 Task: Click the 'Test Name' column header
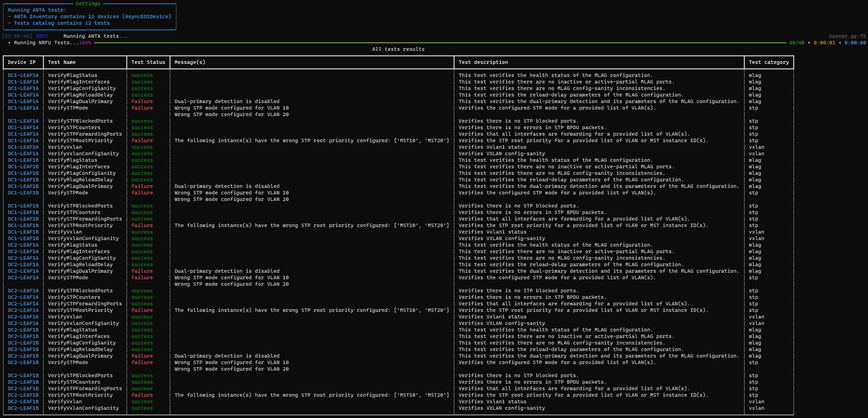pyautogui.click(x=62, y=62)
